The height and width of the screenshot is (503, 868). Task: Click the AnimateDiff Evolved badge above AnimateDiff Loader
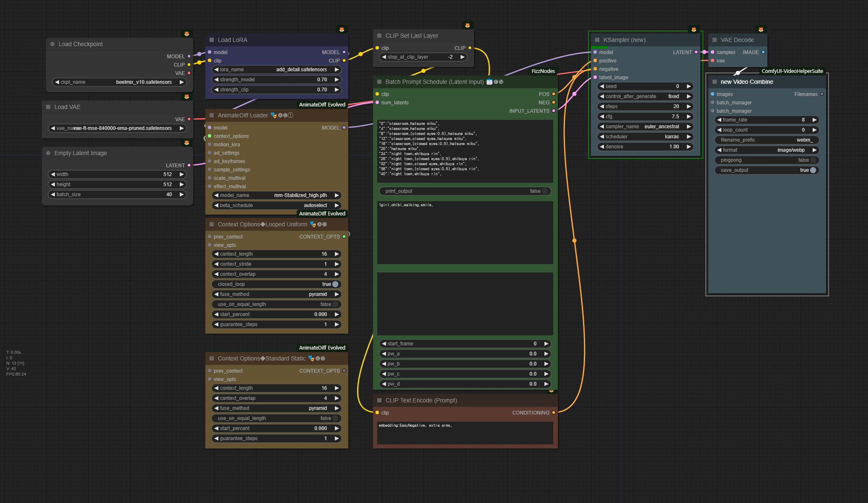tap(322, 105)
